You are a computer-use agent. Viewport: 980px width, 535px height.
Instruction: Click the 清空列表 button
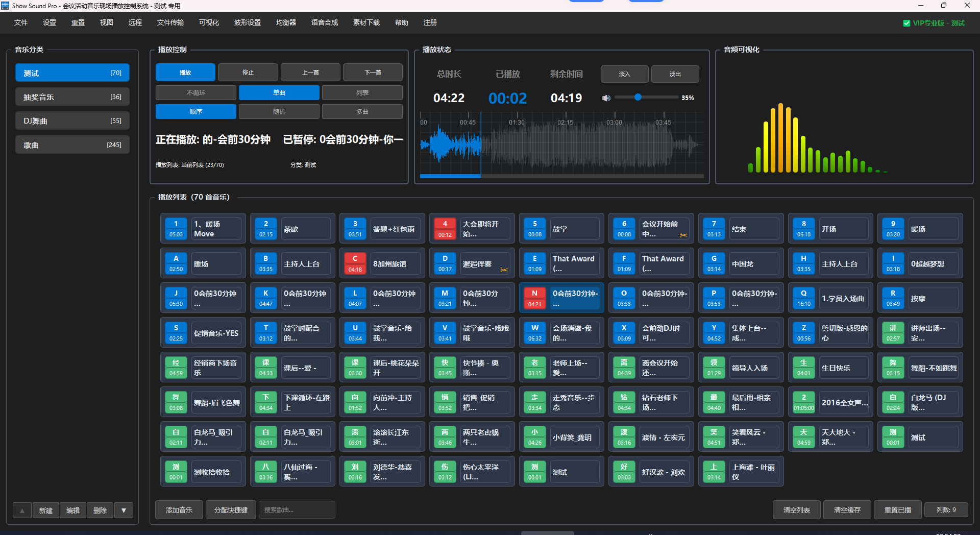[796, 510]
